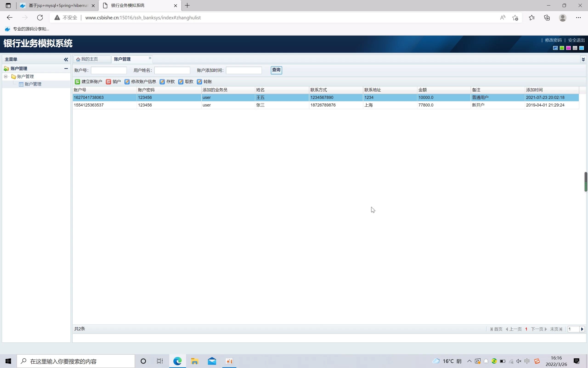Select the light blue theme swatch
Image resolution: width=588 pixels, height=368 pixels.
coord(582,48)
